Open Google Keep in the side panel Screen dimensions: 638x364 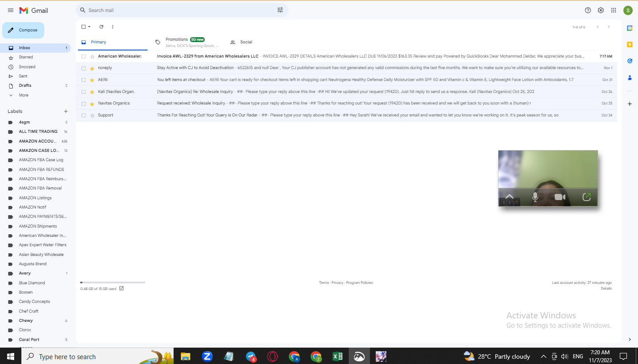tap(630, 44)
